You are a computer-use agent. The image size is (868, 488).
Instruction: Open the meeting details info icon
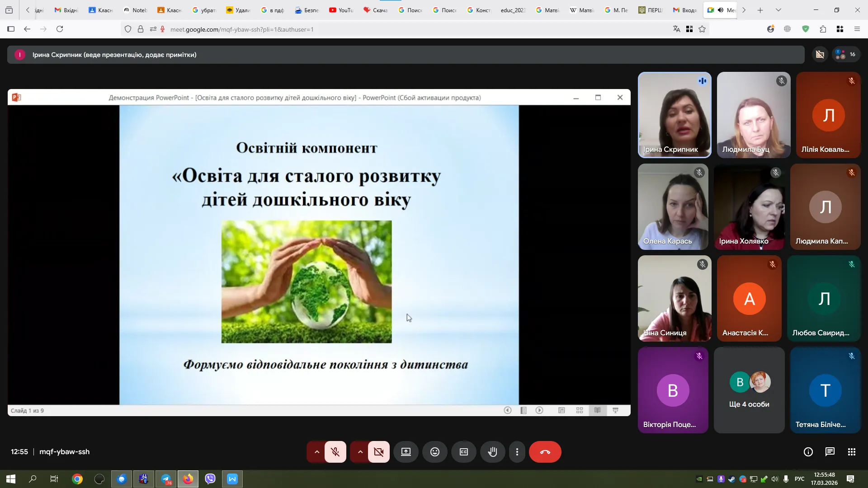808,452
